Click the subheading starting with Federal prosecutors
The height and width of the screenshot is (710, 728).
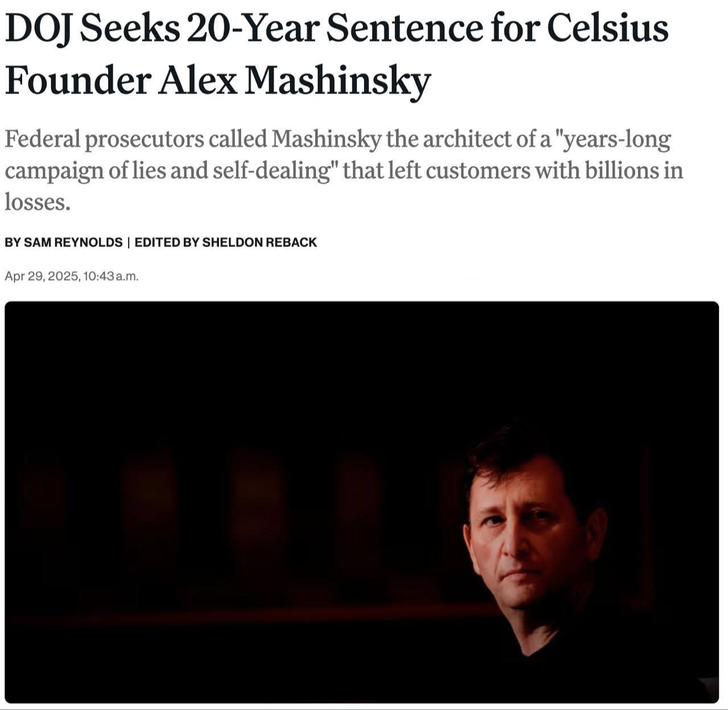(344, 170)
